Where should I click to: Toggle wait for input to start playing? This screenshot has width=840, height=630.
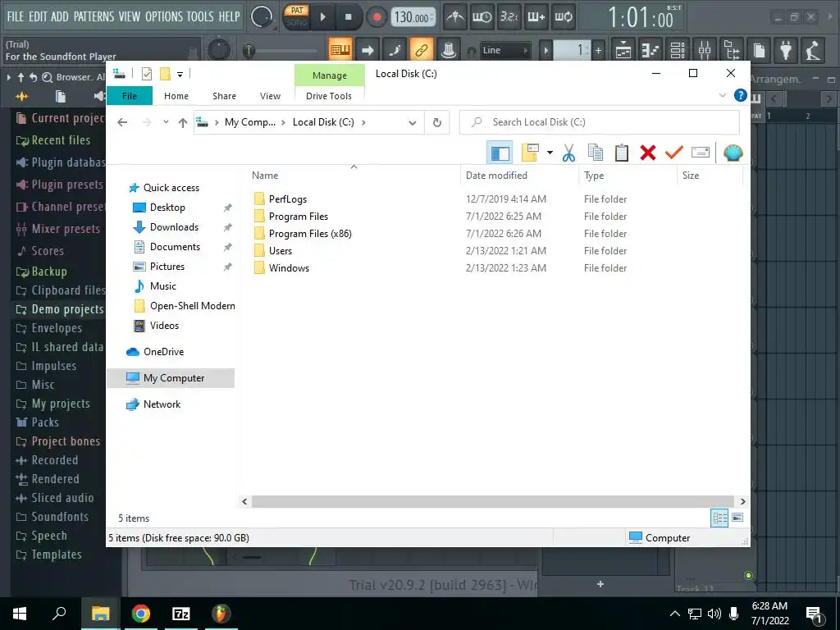point(482,17)
